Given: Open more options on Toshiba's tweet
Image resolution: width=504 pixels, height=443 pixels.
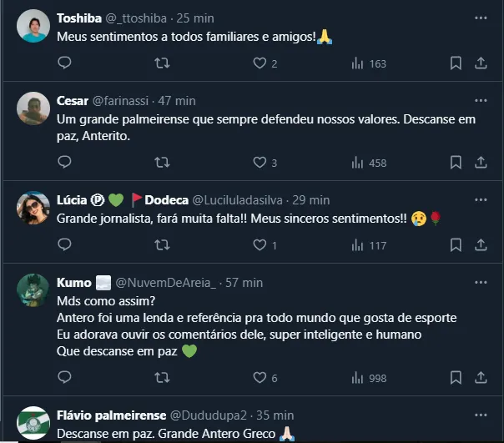Looking at the screenshot, I should (481, 18).
